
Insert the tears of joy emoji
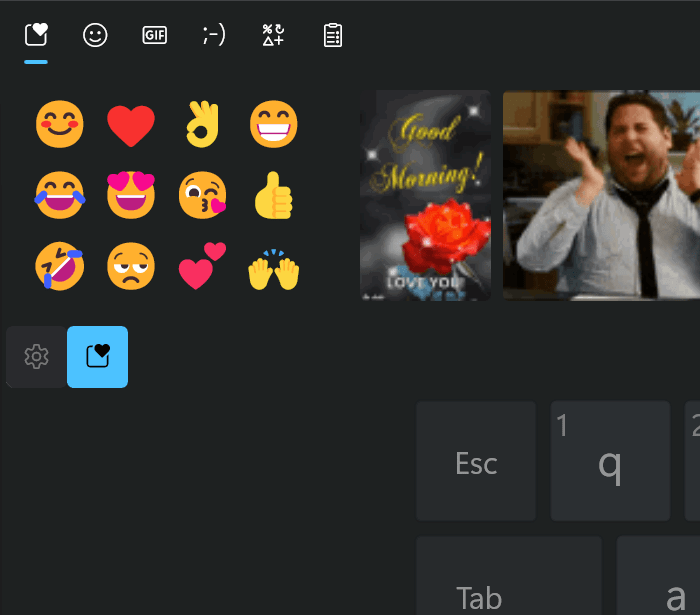point(59,195)
